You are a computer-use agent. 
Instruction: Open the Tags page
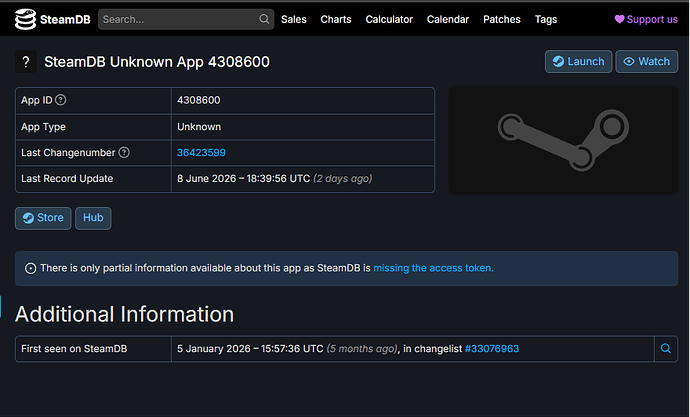tap(546, 19)
